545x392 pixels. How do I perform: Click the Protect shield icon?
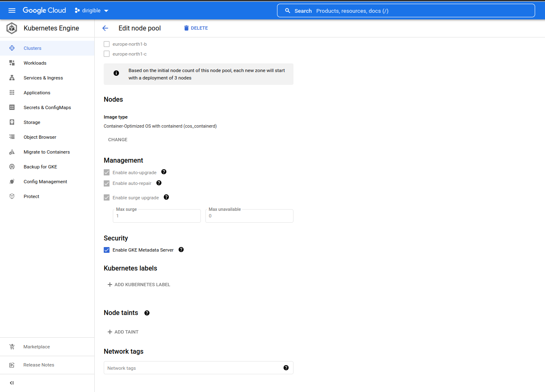[x=12, y=196]
